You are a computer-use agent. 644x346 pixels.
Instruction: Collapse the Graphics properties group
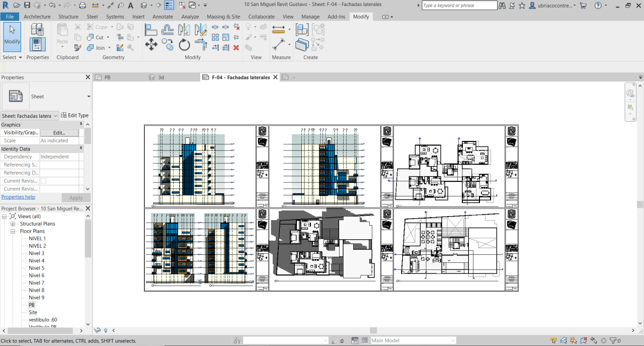[x=81, y=124]
